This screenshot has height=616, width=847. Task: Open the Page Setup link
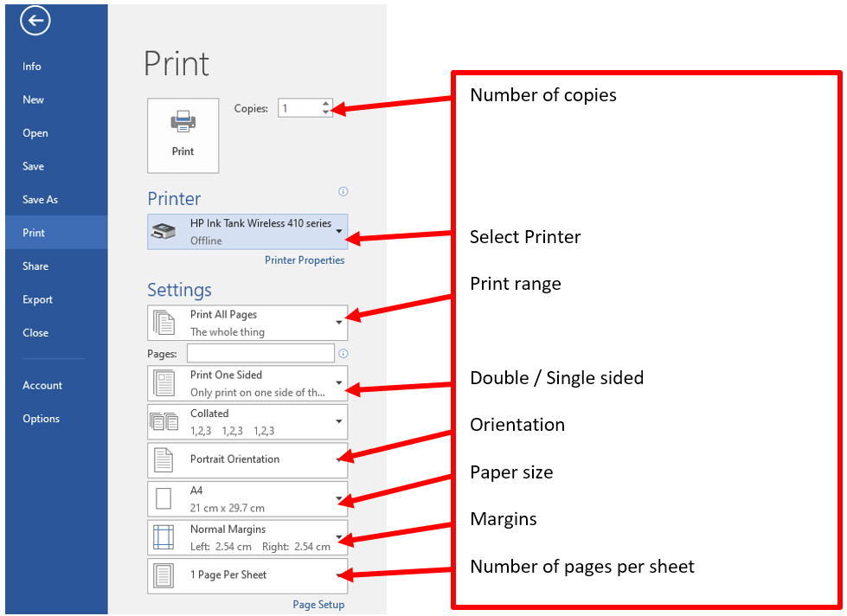(318, 605)
